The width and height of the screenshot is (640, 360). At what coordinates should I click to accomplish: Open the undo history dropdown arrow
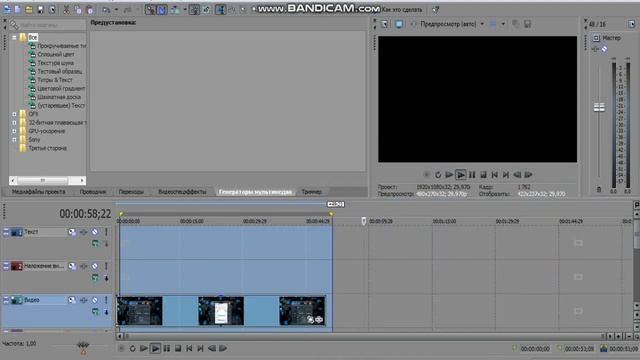point(116,9)
